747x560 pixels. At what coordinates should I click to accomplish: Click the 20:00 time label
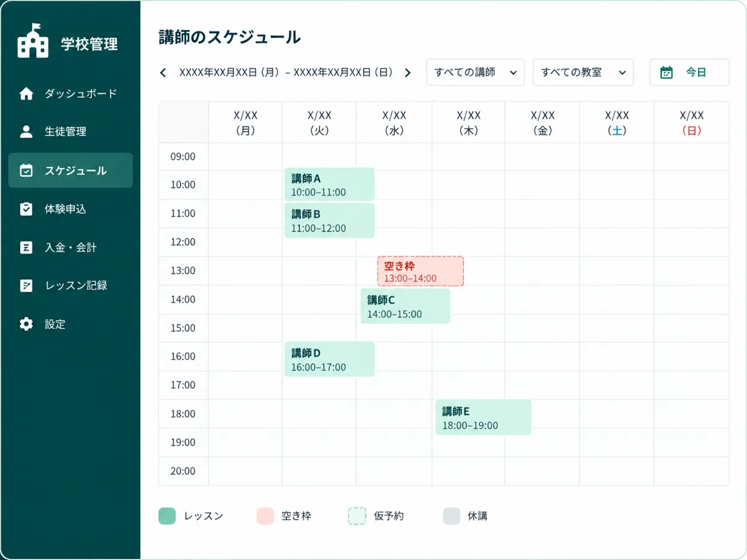click(x=183, y=471)
